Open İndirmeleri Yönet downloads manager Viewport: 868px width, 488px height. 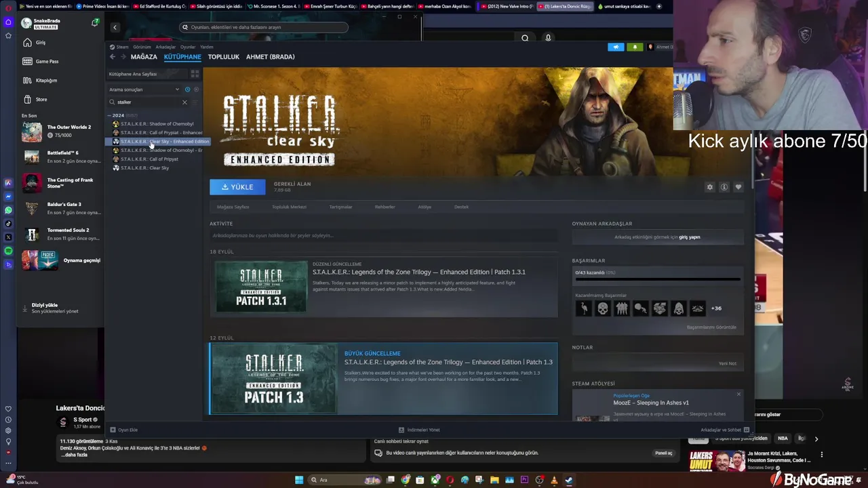pos(419,430)
